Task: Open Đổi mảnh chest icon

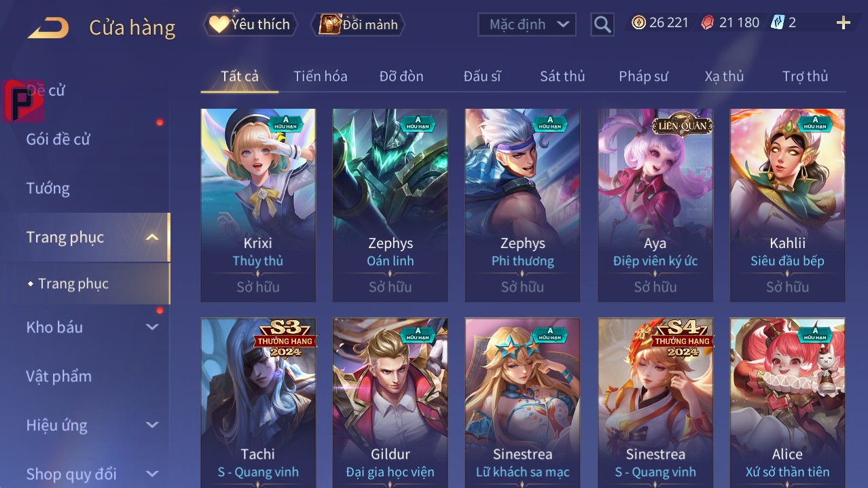Action: point(329,24)
